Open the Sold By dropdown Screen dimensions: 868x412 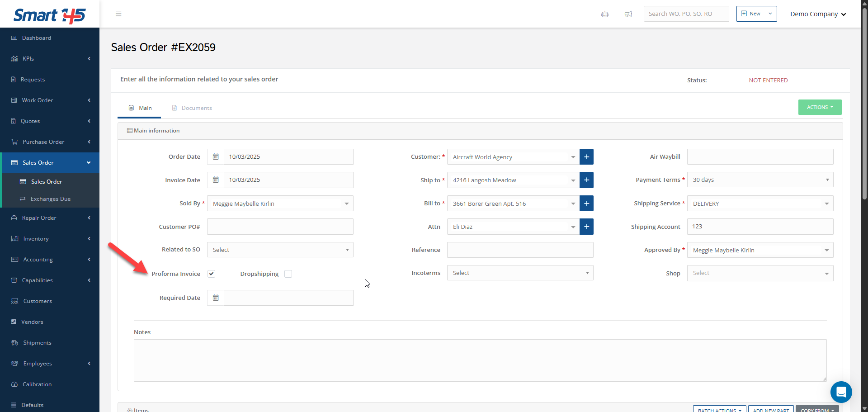coord(280,204)
